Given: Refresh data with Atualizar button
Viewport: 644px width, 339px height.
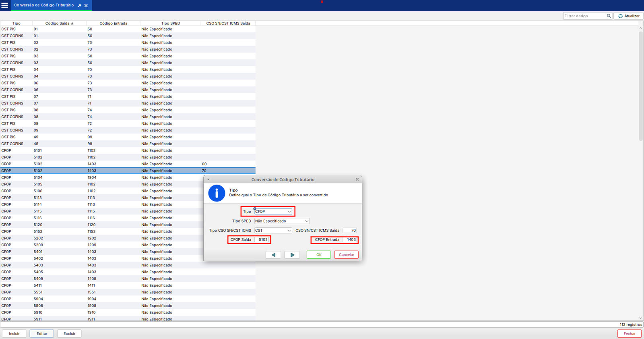Looking at the screenshot, I should [x=629, y=16].
